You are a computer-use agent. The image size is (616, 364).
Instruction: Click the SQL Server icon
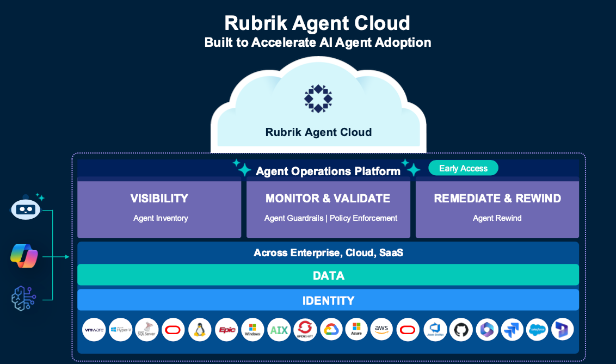tap(146, 329)
